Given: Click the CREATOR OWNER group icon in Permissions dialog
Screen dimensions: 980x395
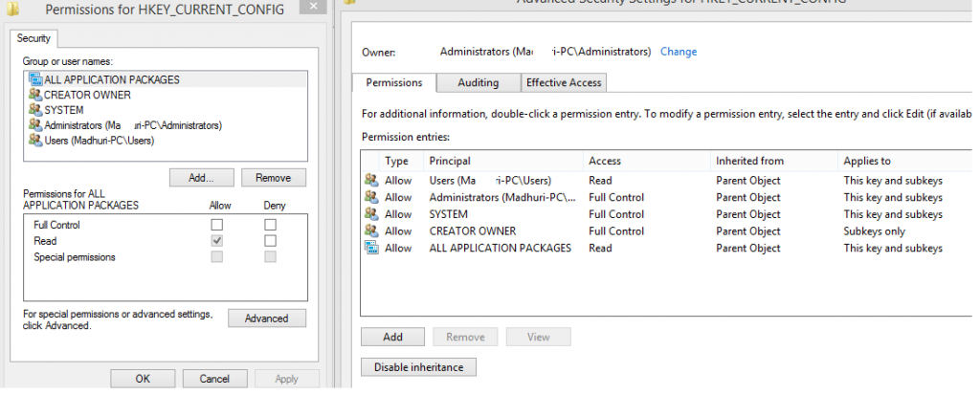Looking at the screenshot, I should (35, 95).
